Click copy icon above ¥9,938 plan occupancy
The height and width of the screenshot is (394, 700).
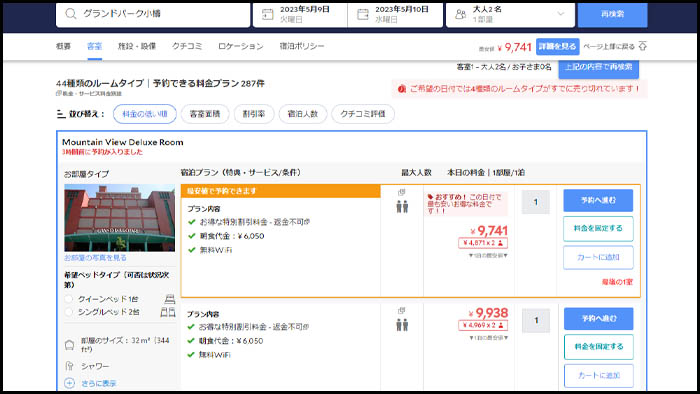pyautogui.click(x=401, y=311)
